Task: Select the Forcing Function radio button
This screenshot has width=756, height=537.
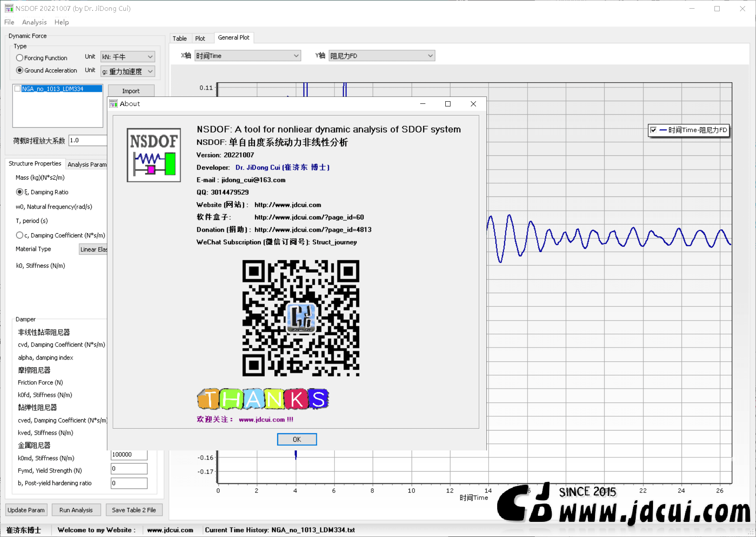Action: tap(42, 58)
